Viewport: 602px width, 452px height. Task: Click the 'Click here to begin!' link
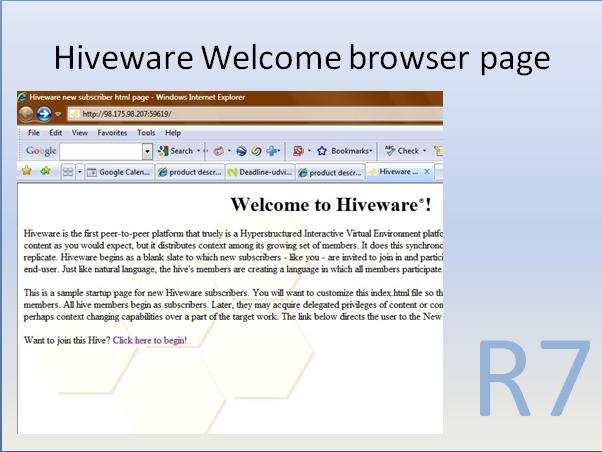coord(150,340)
